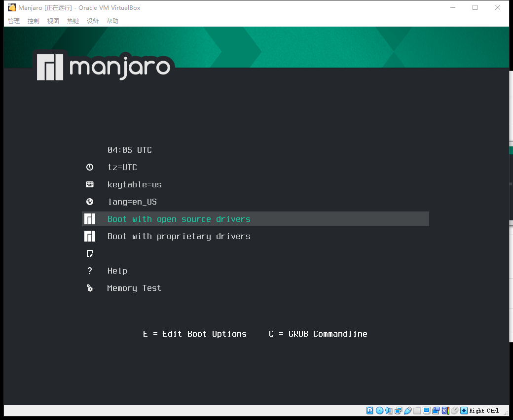The width and height of the screenshot is (513, 420).
Task: Click the optical disc status icon
Action: pyautogui.click(x=379, y=411)
